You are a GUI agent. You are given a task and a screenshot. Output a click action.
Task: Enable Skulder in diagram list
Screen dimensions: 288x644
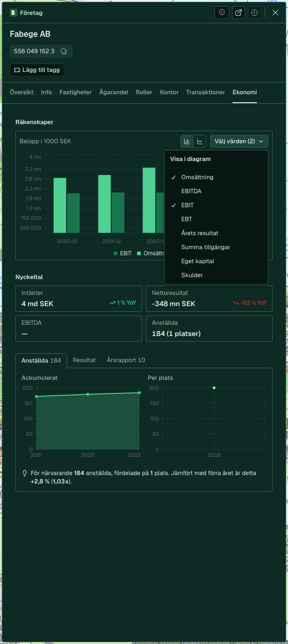point(216,275)
